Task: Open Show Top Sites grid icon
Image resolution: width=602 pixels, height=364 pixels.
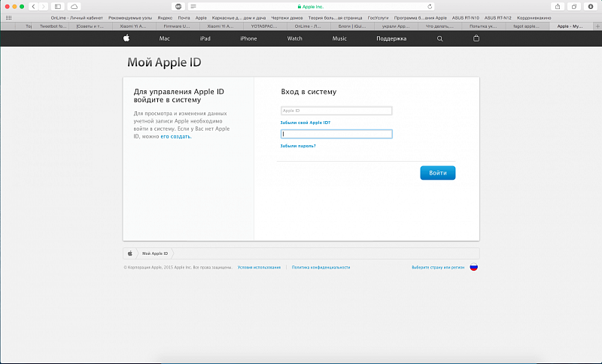Action: [8, 17]
